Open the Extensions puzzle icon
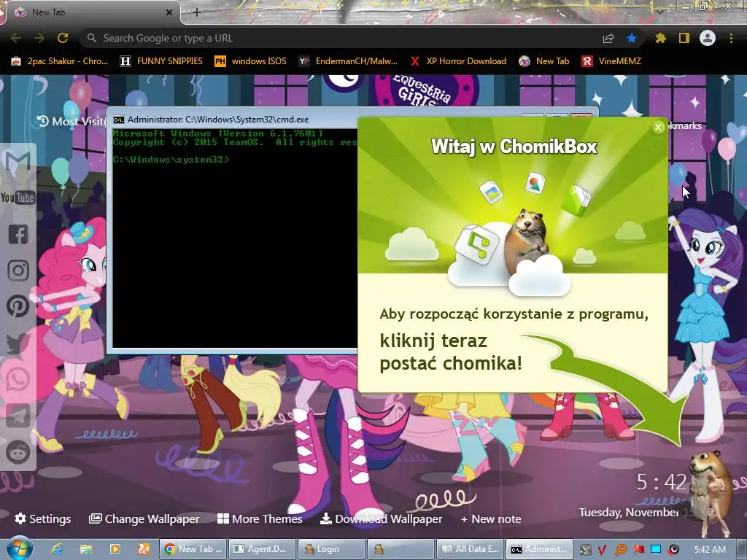747x560 pixels. [660, 38]
